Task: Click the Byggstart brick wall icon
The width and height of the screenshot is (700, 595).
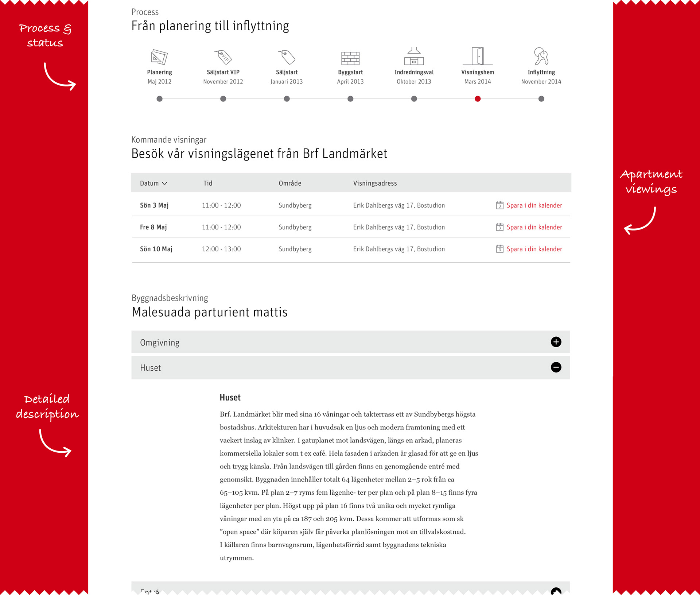Action: (x=350, y=58)
